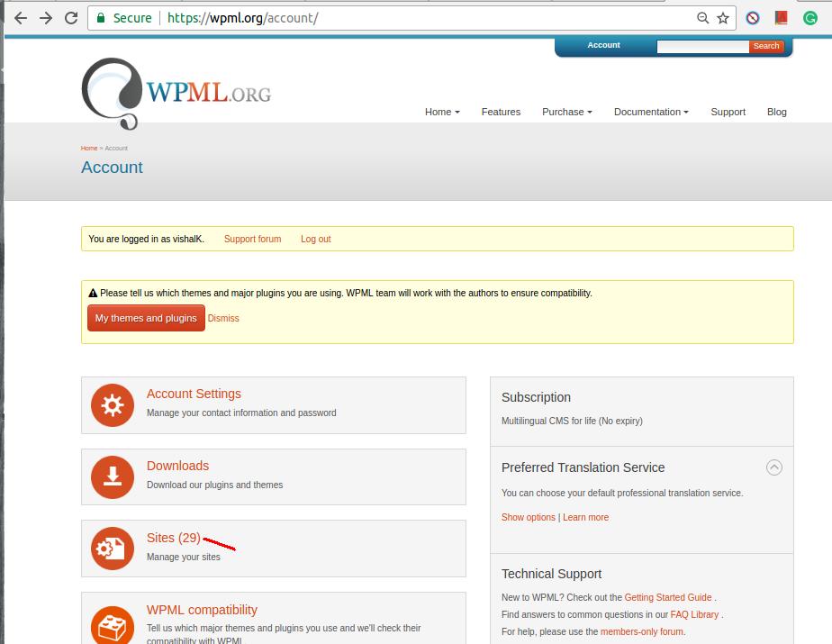Click Show options for translation service

[529, 517]
